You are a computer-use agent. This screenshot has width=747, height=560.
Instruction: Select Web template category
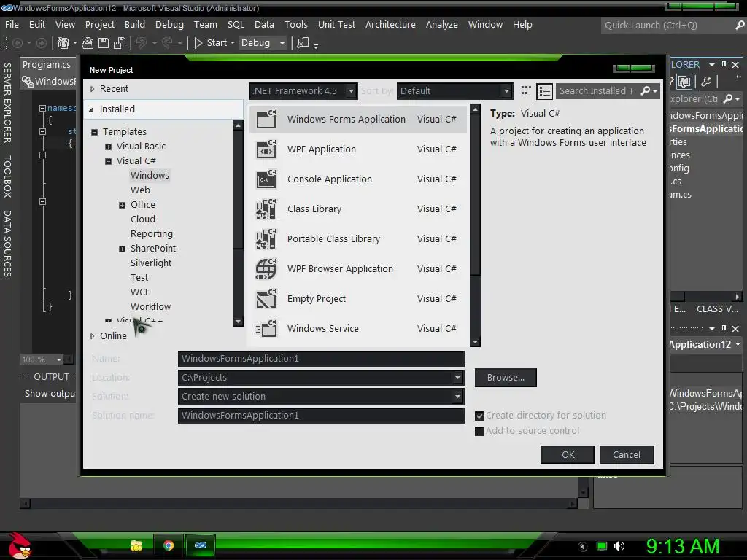click(x=140, y=190)
